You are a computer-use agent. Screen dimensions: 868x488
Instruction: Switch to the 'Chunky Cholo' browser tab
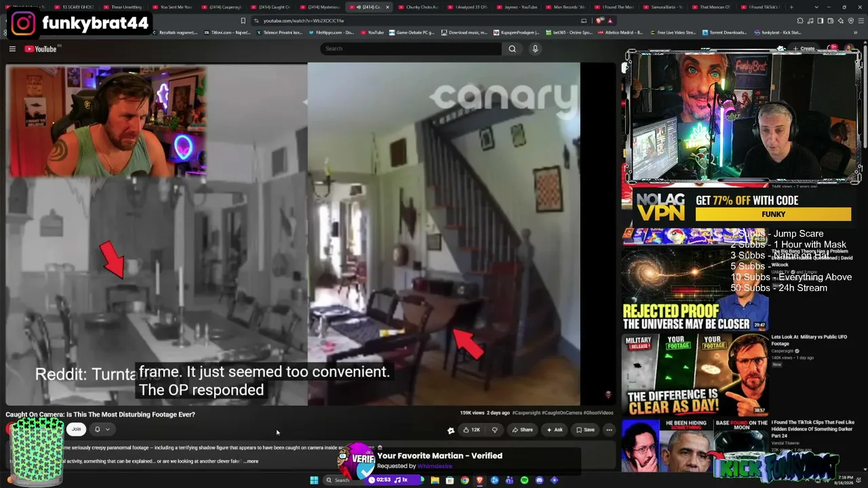pyautogui.click(x=420, y=7)
